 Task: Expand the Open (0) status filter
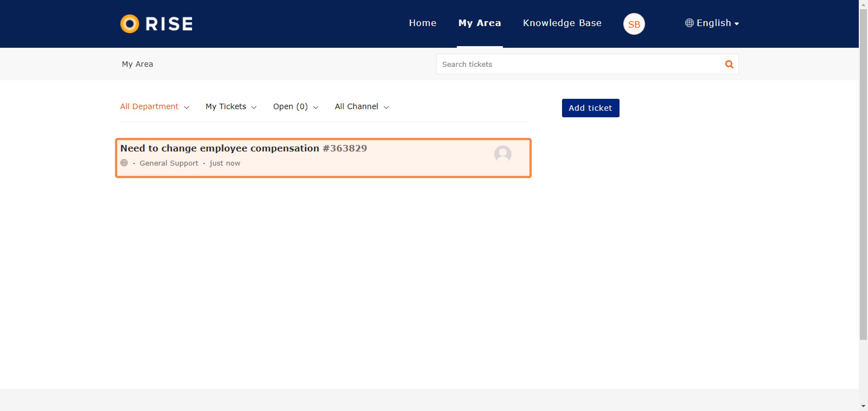(295, 106)
